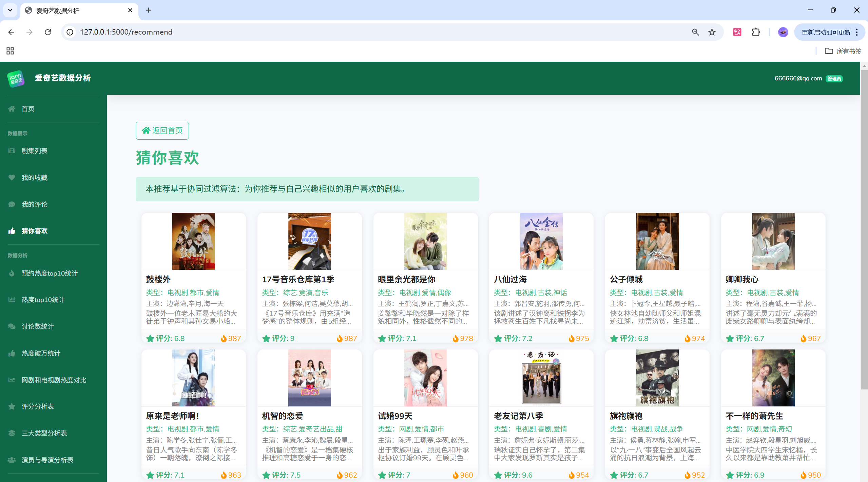Click the translate extension icon
Screen dimensions: 868x482
tap(737, 32)
